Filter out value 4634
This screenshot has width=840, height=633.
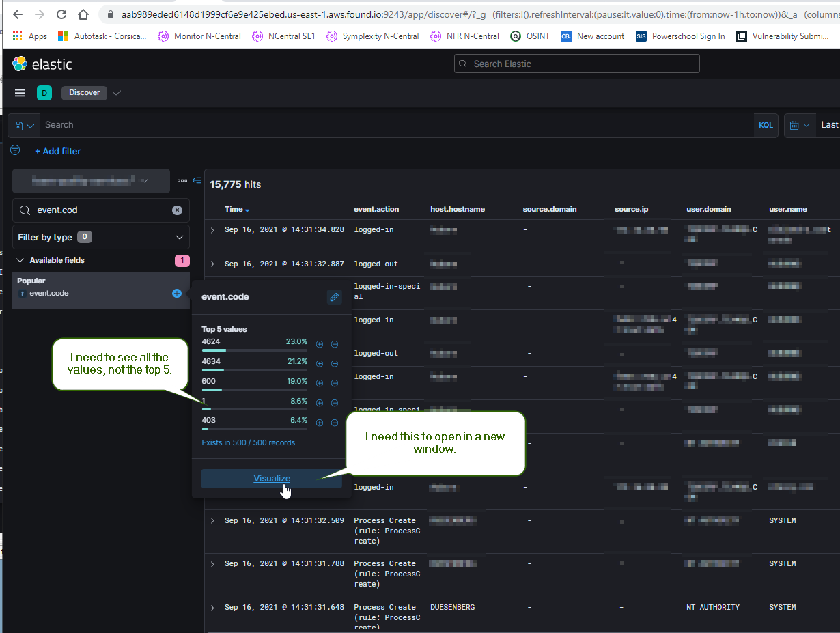point(335,364)
